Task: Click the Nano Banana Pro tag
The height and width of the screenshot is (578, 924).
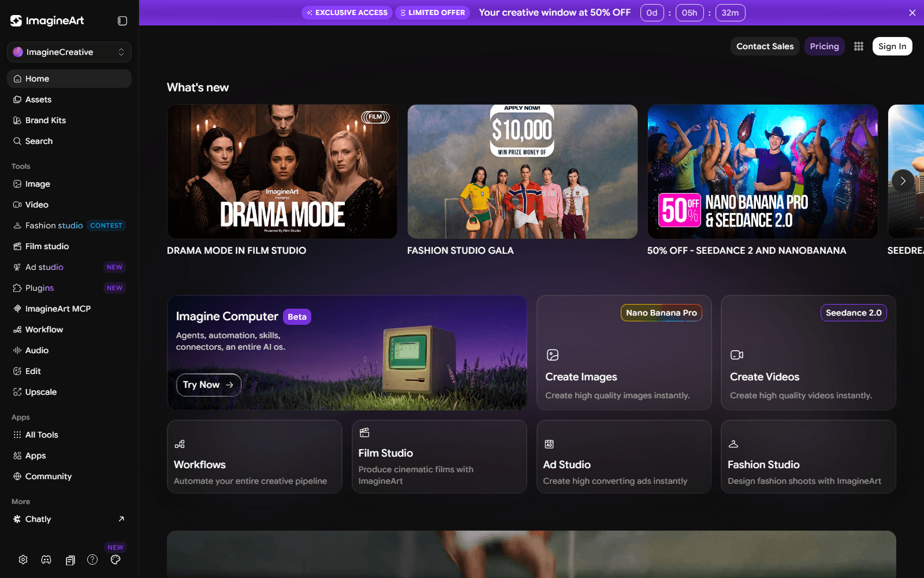Action: pos(661,313)
